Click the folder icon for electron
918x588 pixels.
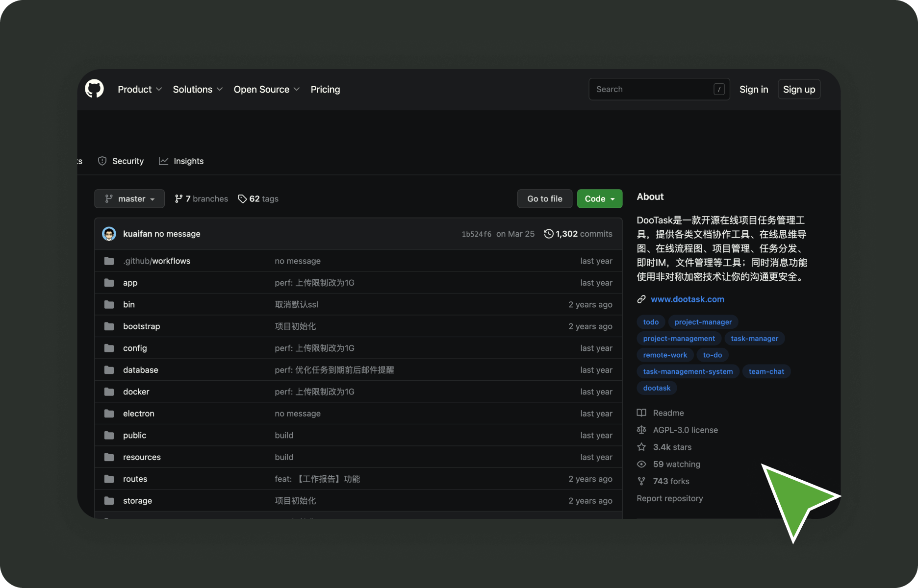point(109,414)
